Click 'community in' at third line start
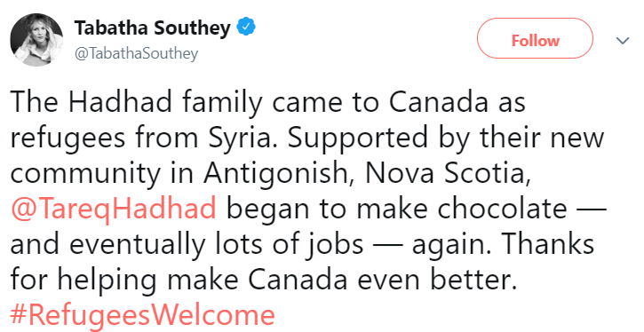 (x=102, y=175)
